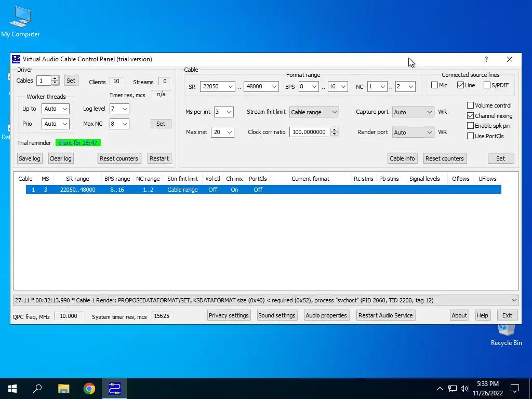Decrease Clock corr ratio spinner
Screen dimensions: 532x399
[334, 135]
